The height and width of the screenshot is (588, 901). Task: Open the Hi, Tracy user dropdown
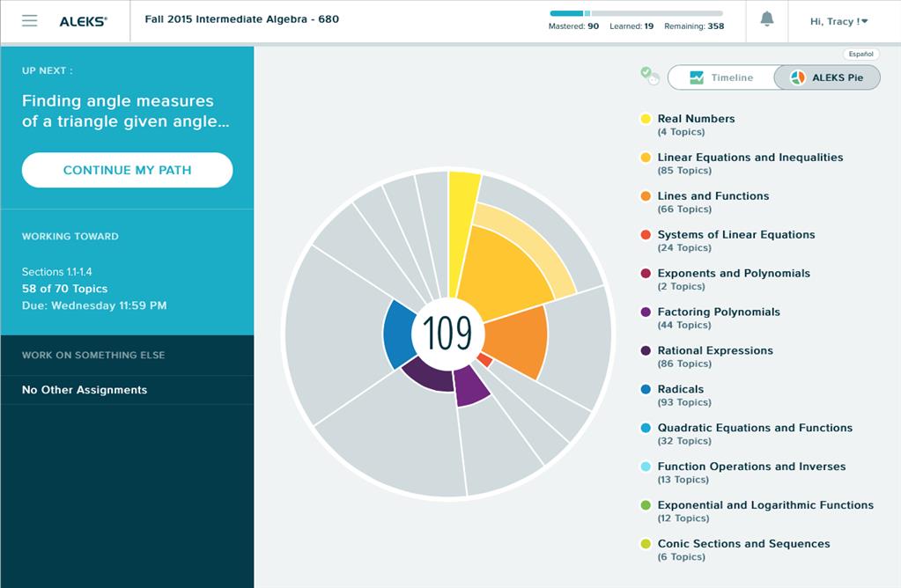pos(838,21)
